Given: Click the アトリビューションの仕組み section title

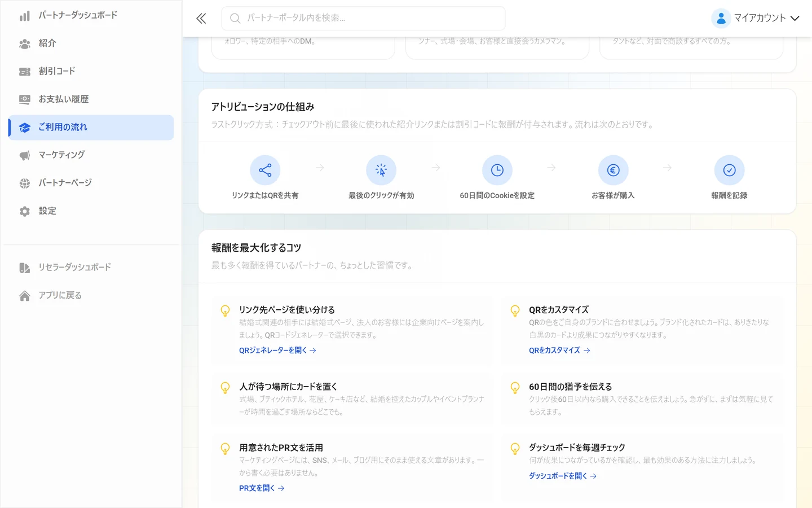Looking at the screenshot, I should point(263,107).
